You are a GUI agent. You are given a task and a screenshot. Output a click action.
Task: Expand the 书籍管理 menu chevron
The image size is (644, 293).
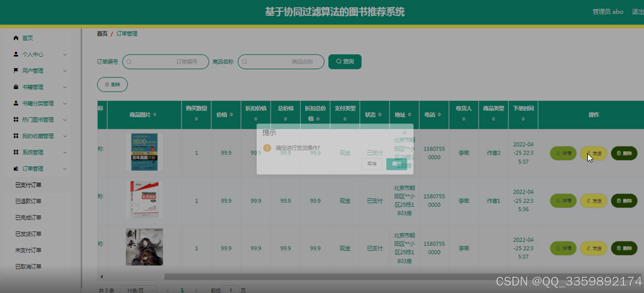(x=65, y=87)
